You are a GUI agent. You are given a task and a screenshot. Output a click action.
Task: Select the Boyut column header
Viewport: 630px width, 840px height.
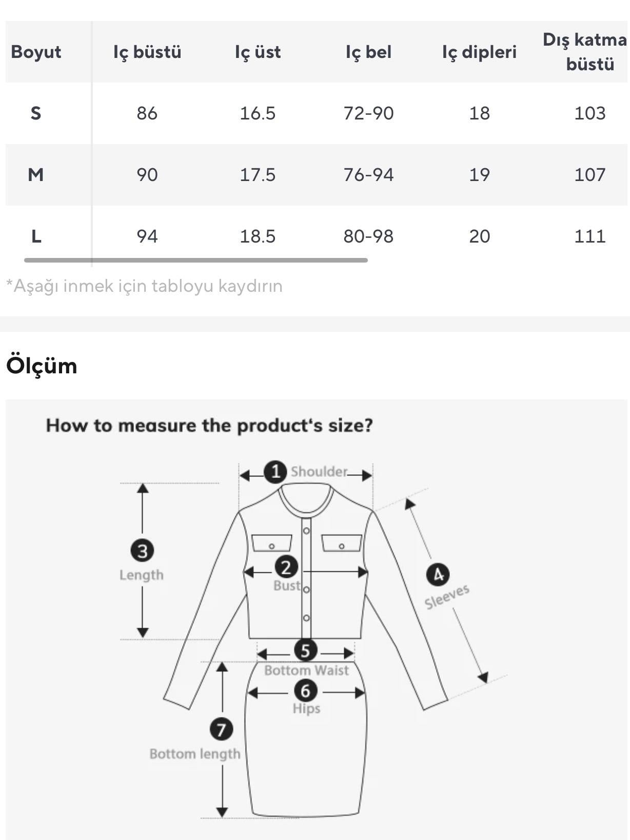click(x=36, y=52)
